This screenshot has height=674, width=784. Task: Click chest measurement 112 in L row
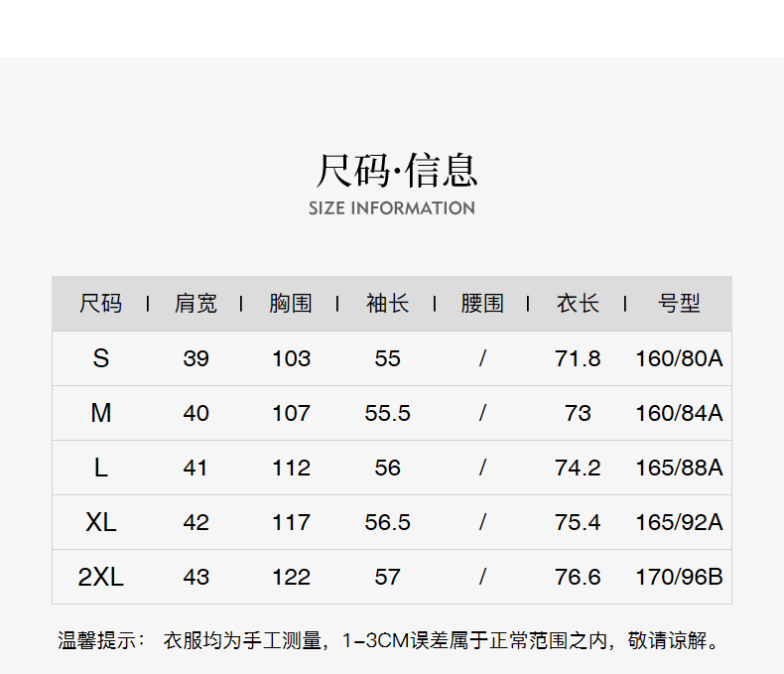point(291,468)
